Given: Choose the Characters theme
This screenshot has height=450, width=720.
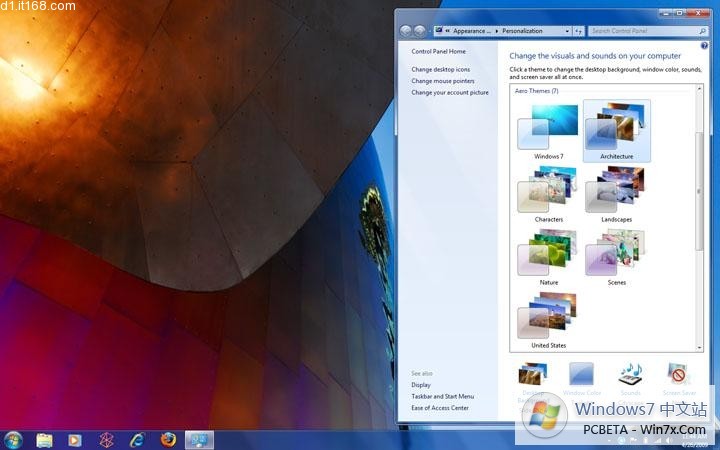Looking at the screenshot, I should click(548, 195).
